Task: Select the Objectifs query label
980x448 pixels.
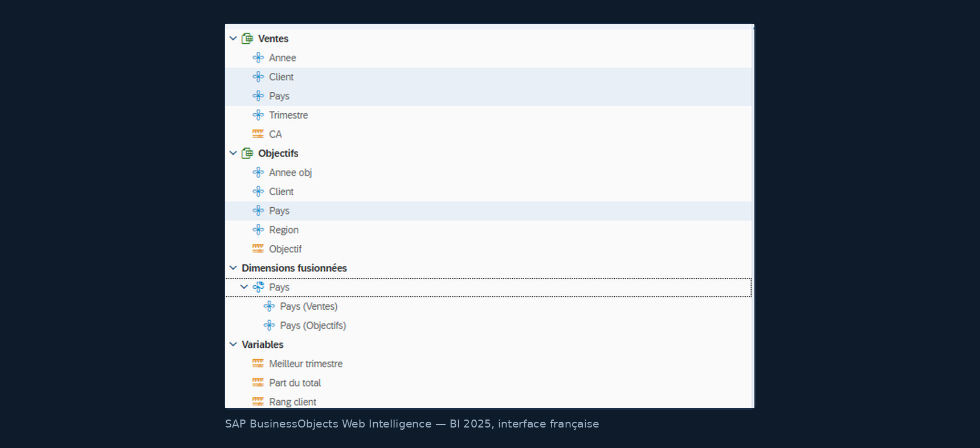Action: (x=278, y=153)
